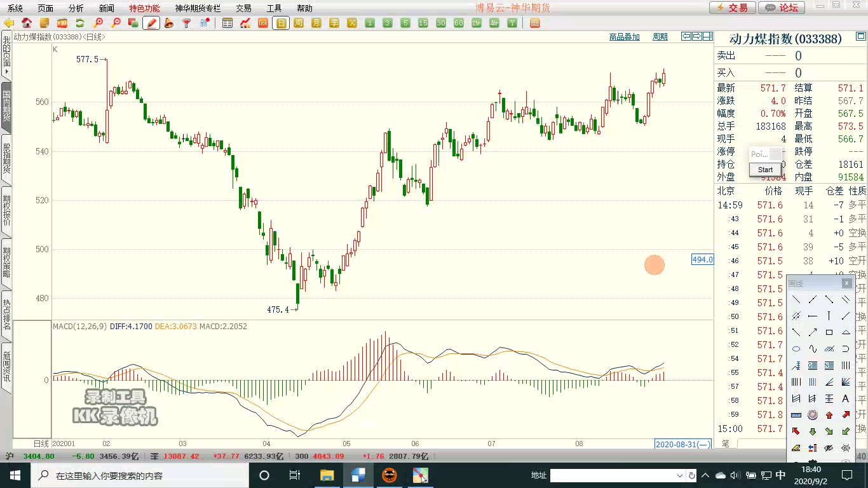Open 帮助 menu
Viewport: 868px width, 488px height.
point(304,8)
